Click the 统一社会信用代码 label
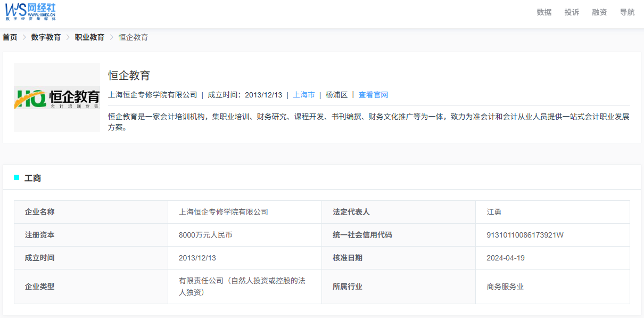The height and width of the screenshot is (318, 644). tap(362, 235)
